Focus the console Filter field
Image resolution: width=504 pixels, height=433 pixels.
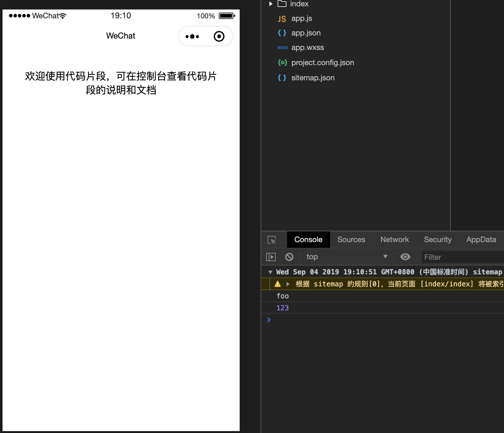[x=462, y=257]
